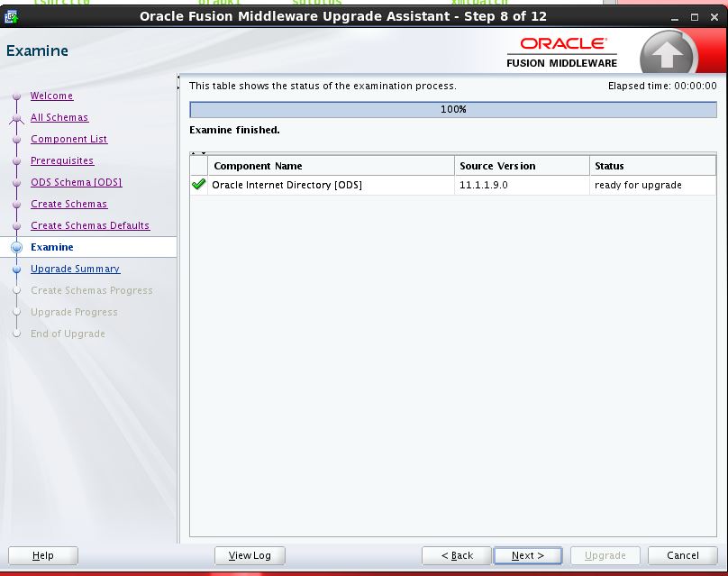The image size is (728, 576).
Task: Click the 100% examination progress bar
Action: click(453, 110)
